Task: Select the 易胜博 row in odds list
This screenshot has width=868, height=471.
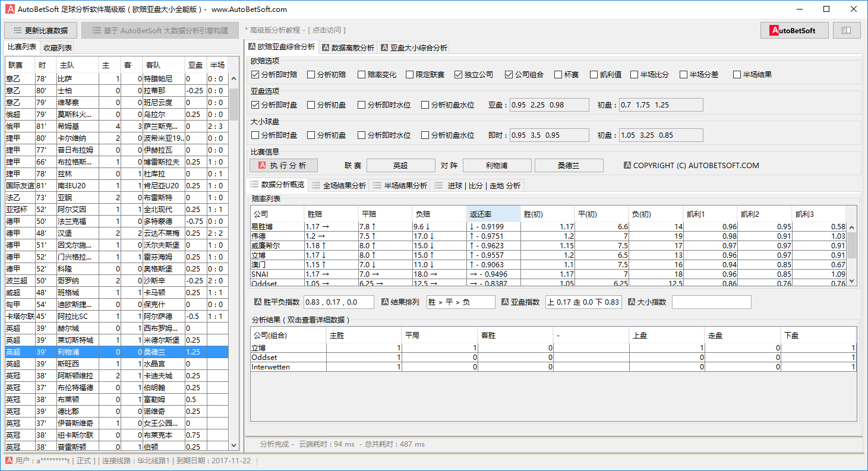Action: [548, 226]
